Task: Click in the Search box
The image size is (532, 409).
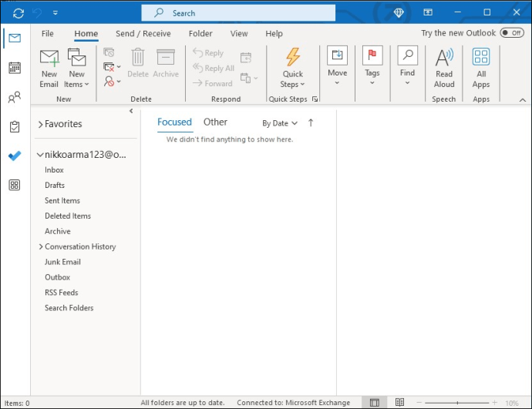Action: 238,13
